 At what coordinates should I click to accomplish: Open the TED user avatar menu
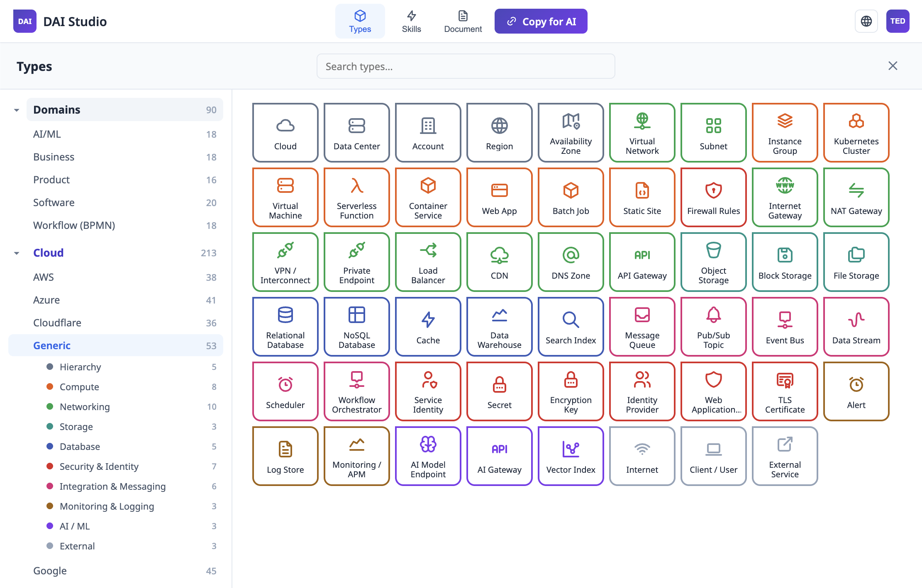(898, 21)
